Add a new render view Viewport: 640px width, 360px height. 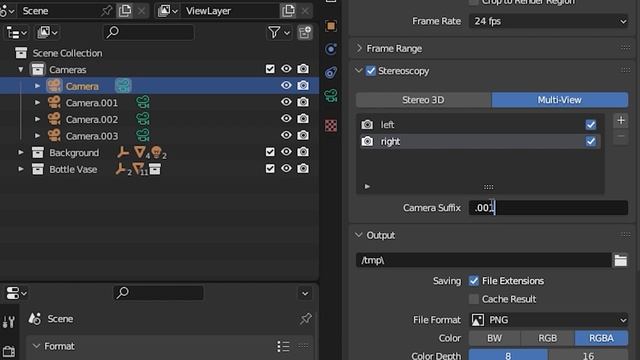621,120
